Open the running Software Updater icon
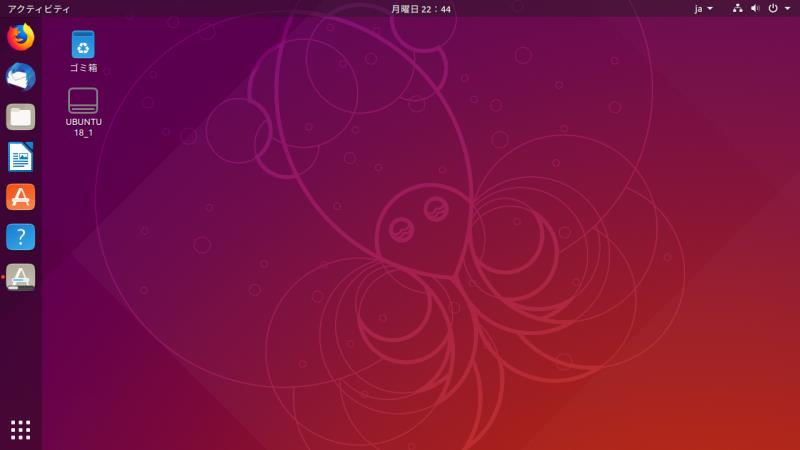The width and height of the screenshot is (800, 450). point(20,277)
